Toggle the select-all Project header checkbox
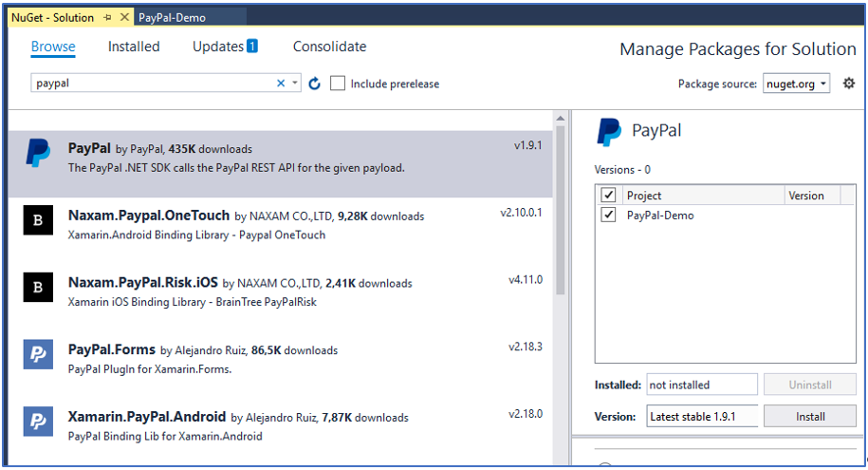This screenshot has width=868, height=470. point(608,195)
